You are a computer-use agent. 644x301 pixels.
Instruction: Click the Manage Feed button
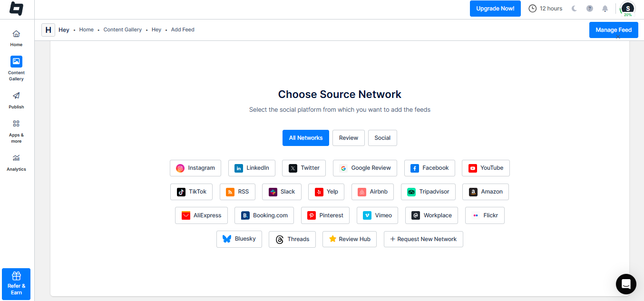click(x=613, y=29)
